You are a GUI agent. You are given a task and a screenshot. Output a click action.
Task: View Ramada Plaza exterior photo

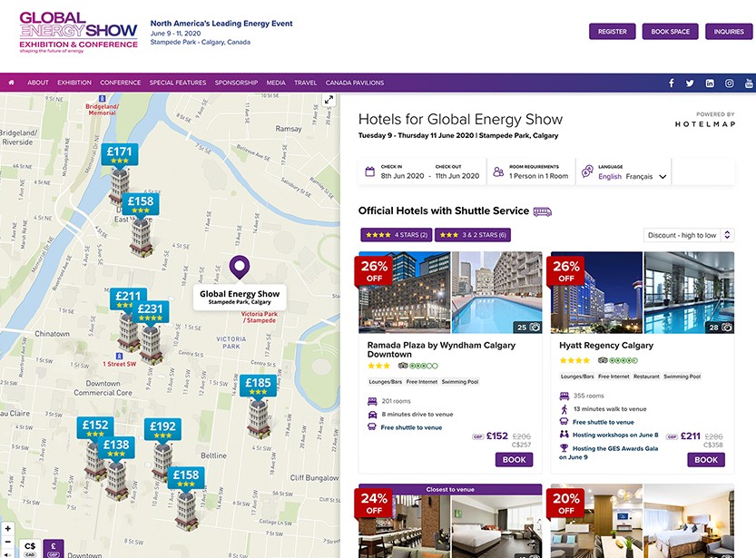point(405,292)
